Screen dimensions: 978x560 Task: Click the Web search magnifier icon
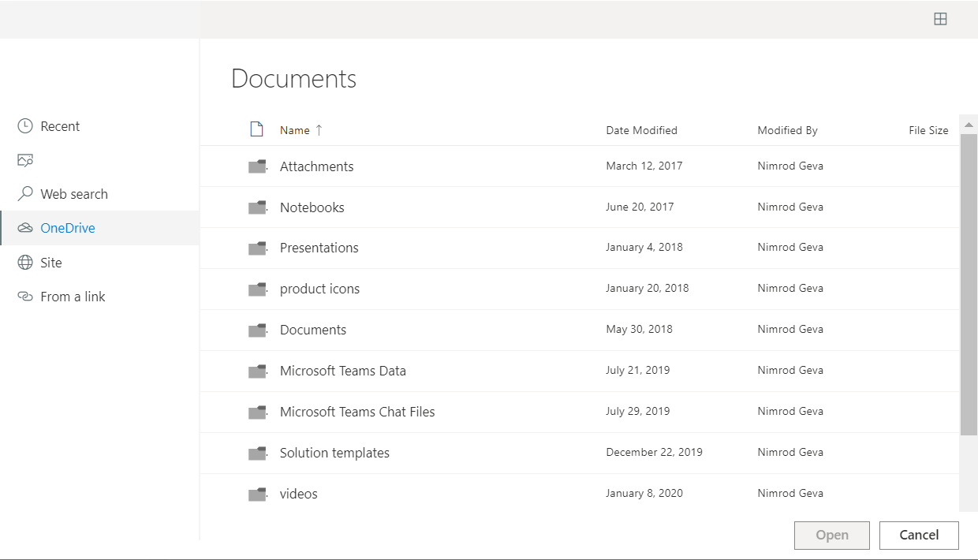24,193
